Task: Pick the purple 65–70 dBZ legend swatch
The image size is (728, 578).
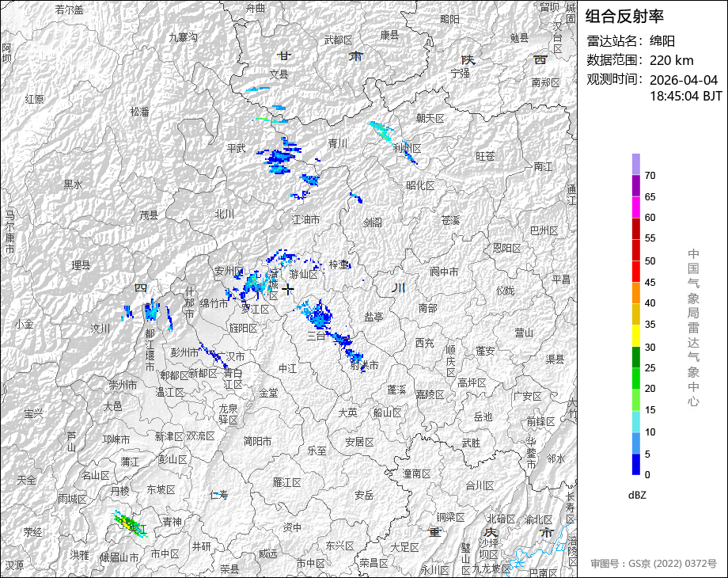Action: click(635, 186)
